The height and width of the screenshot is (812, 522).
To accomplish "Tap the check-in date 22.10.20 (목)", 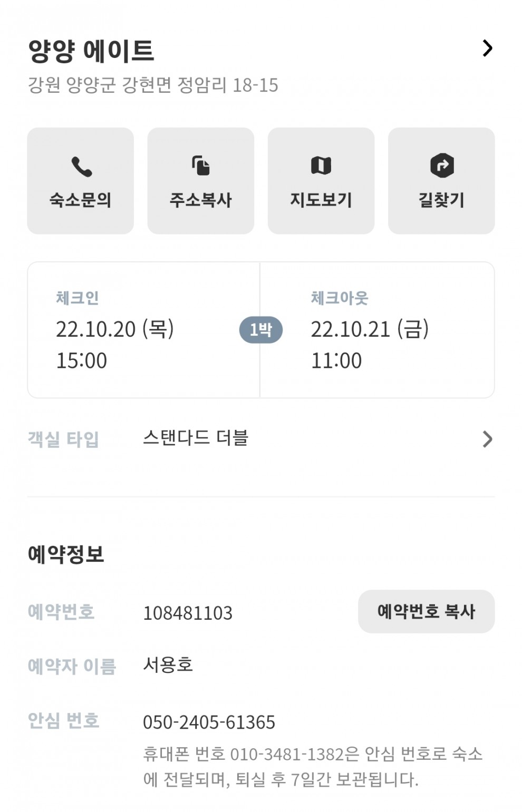I will tap(115, 329).
